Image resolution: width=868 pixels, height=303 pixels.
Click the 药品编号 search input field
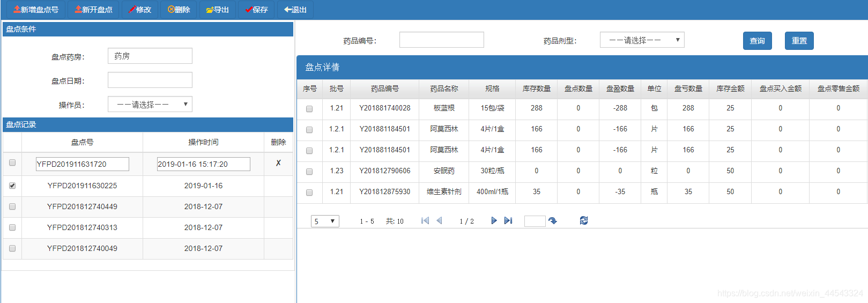point(442,40)
